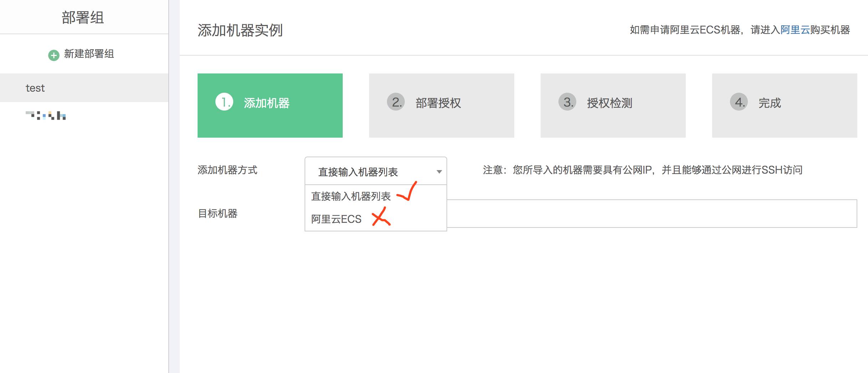The height and width of the screenshot is (373, 868).
Task: Select the test deployment group
Action: (35, 88)
